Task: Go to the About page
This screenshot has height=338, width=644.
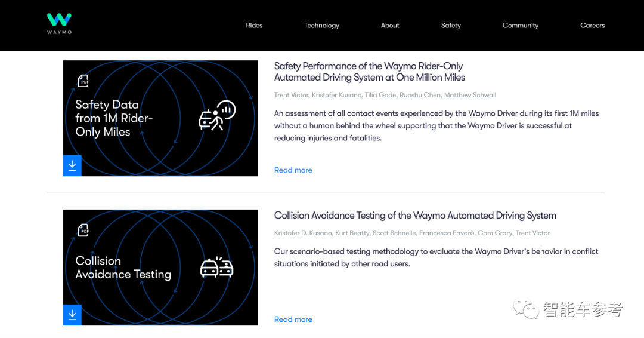Action: [390, 26]
